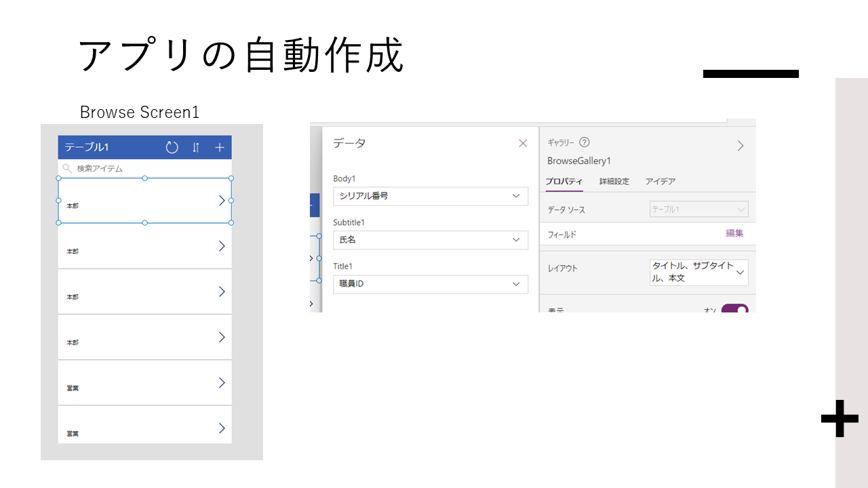Click the データ ソース property label
This screenshot has width=868, height=488.
(x=566, y=210)
